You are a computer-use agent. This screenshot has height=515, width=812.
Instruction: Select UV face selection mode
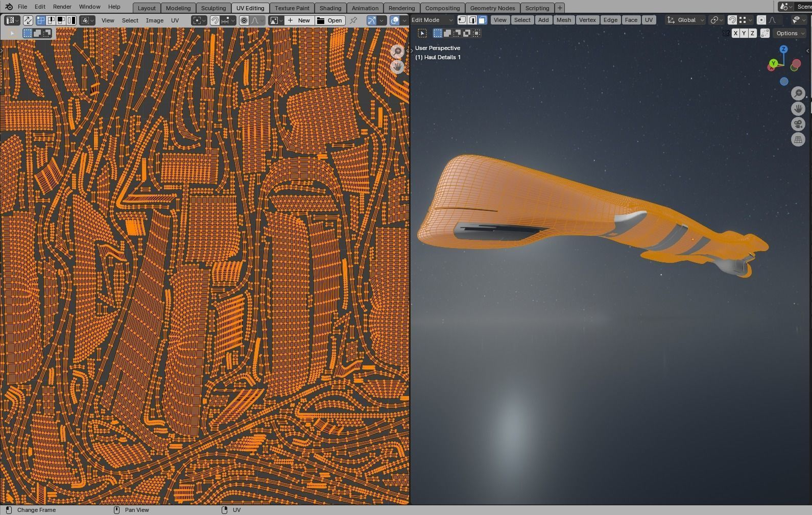coord(61,20)
